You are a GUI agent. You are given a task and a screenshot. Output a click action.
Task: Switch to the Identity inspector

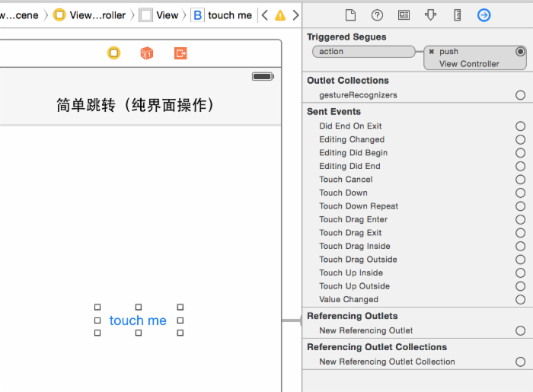tap(404, 15)
